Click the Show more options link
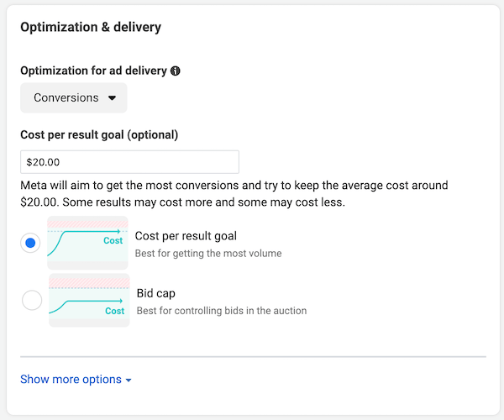Image resolution: width=504 pixels, height=420 pixels. [x=71, y=380]
